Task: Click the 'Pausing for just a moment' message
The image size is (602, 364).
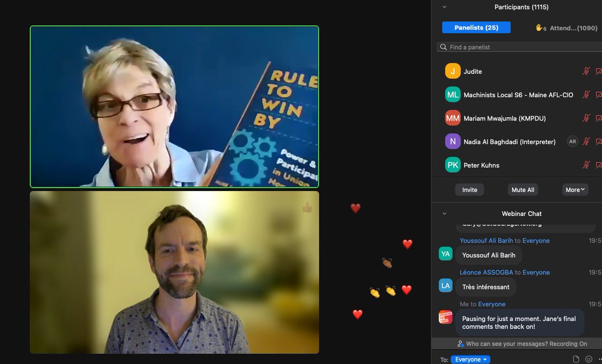Action: tap(520, 322)
